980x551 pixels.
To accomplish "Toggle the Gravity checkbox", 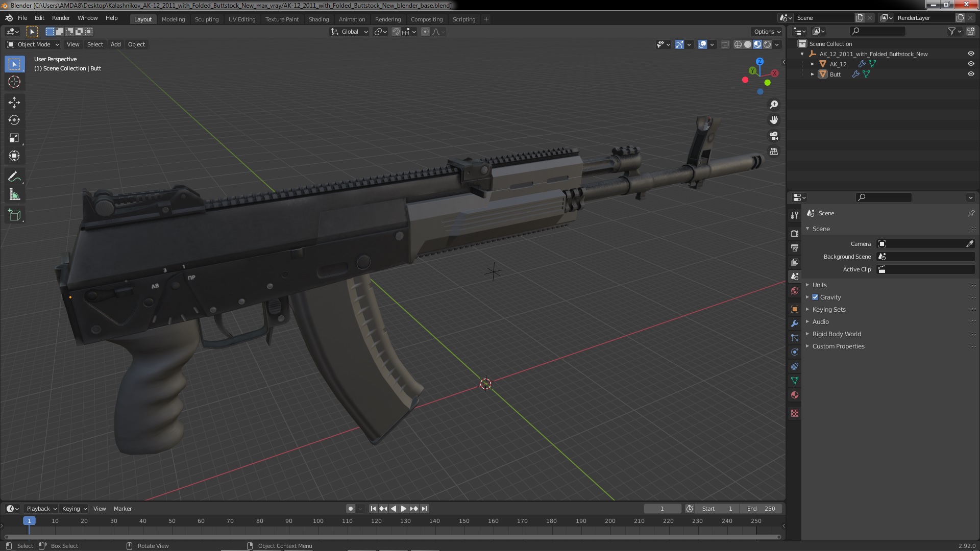I will (815, 297).
